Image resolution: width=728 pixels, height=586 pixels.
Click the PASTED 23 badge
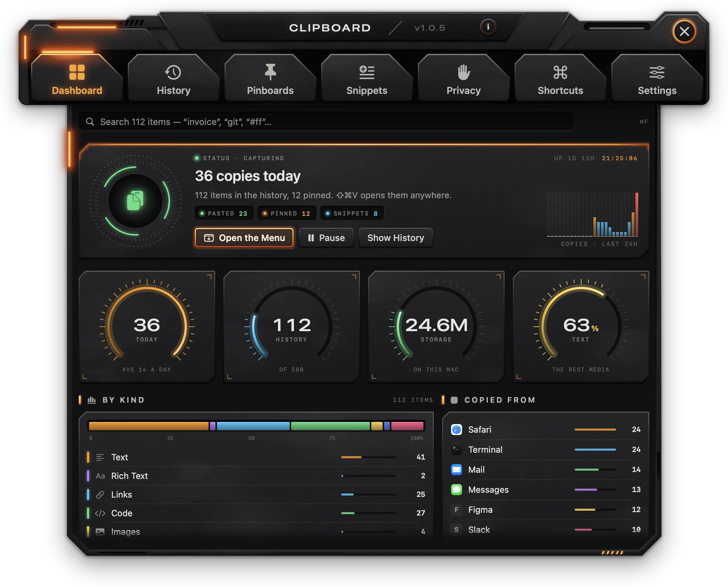pos(224,213)
